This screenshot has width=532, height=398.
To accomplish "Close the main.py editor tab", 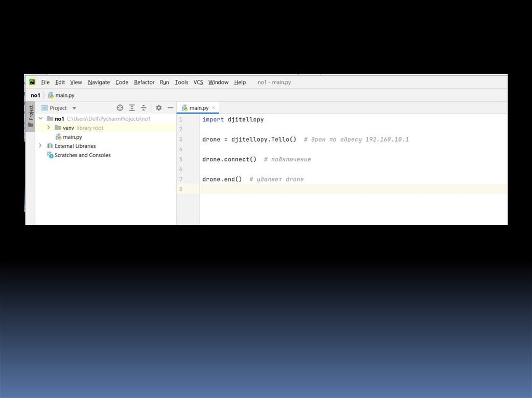I will [214, 108].
